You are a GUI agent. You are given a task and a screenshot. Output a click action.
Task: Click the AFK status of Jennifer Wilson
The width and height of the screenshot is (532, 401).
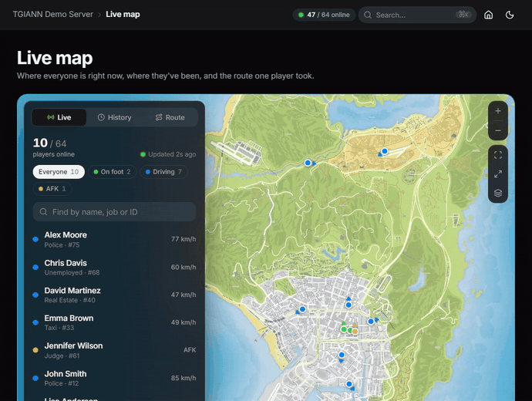[190, 350]
